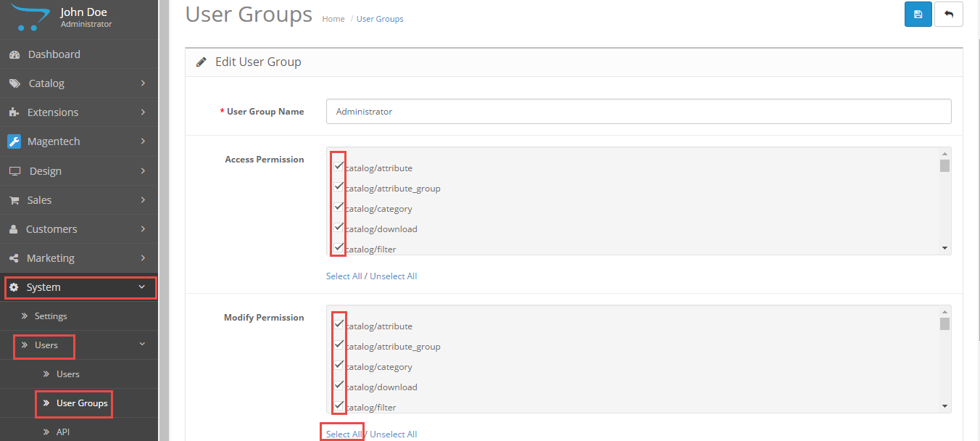
Task: Click the Dashboard palette icon in sidebar
Action: [14, 54]
